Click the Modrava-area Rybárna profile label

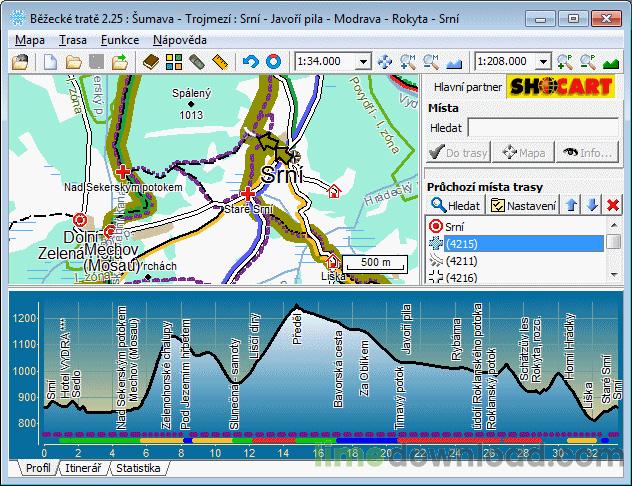(x=456, y=339)
